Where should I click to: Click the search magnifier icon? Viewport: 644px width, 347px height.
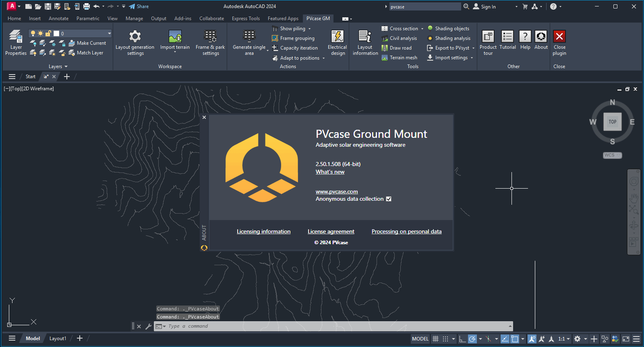click(466, 6)
